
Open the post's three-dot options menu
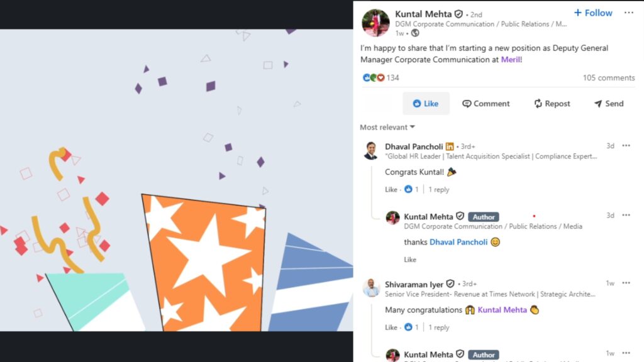[x=629, y=13]
